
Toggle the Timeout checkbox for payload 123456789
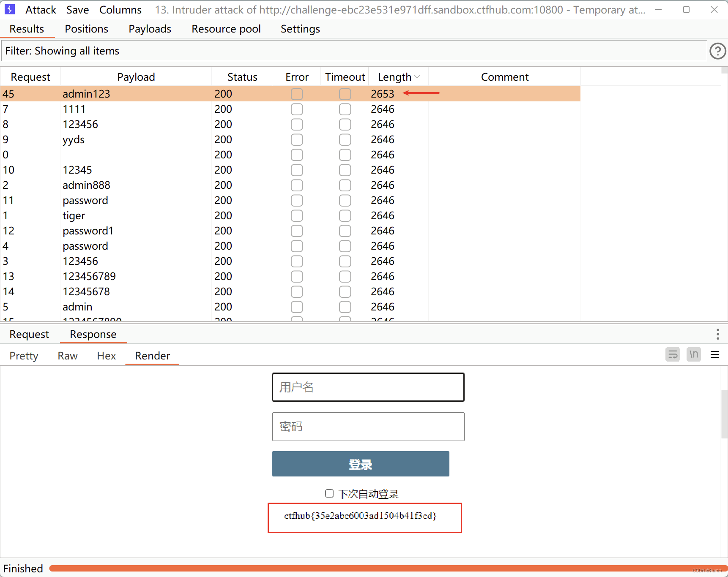[x=345, y=276]
